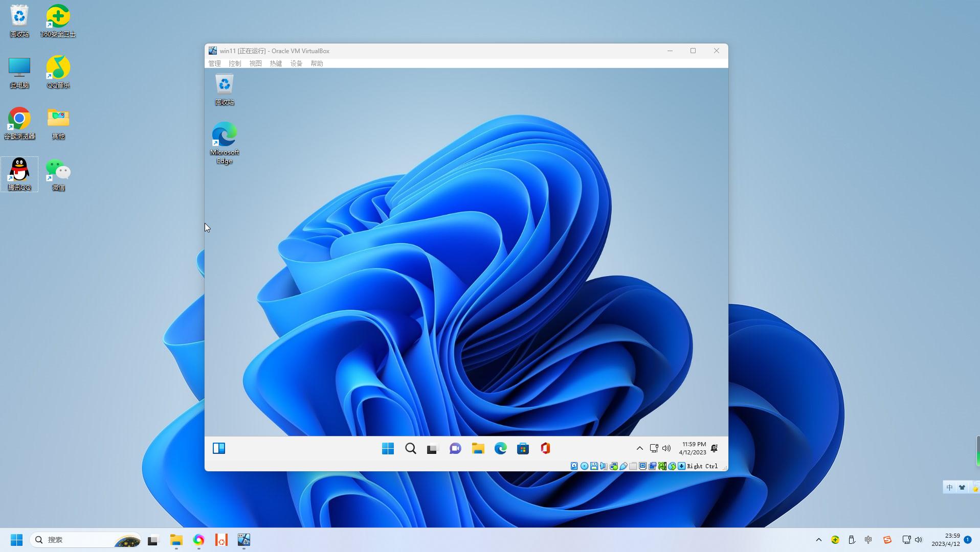Click the floppy disk status icon
Screen dimensions: 980x552
click(594, 466)
